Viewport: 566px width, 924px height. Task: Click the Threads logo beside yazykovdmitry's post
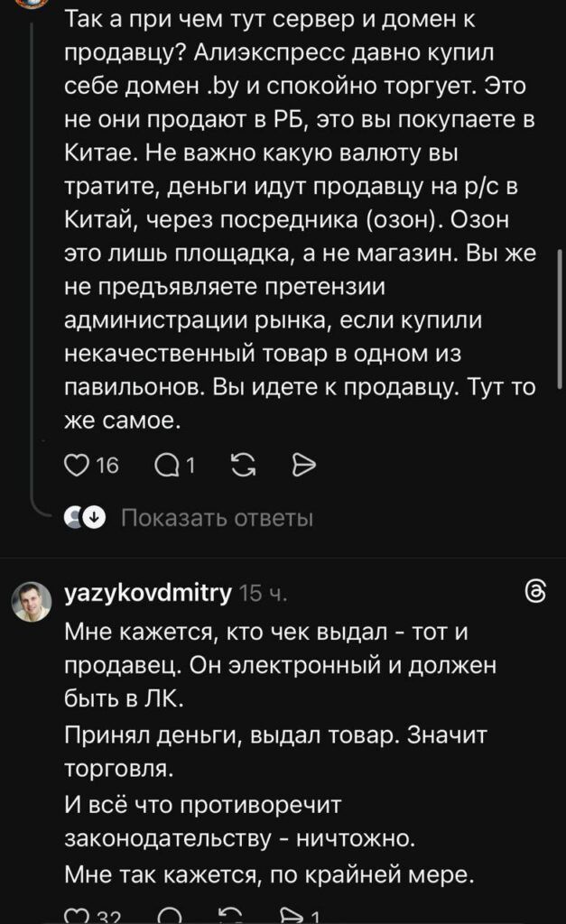click(534, 592)
